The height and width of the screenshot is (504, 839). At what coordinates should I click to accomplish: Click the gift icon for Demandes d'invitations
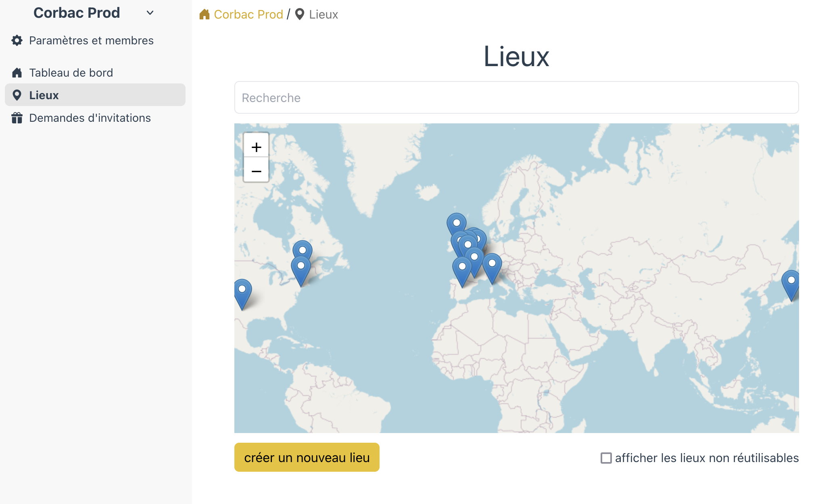(x=17, y=118)
